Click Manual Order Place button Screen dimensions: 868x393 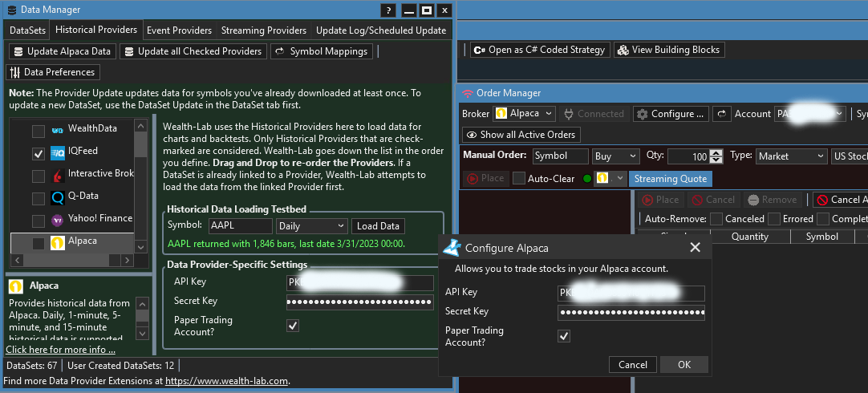(485, 178)
